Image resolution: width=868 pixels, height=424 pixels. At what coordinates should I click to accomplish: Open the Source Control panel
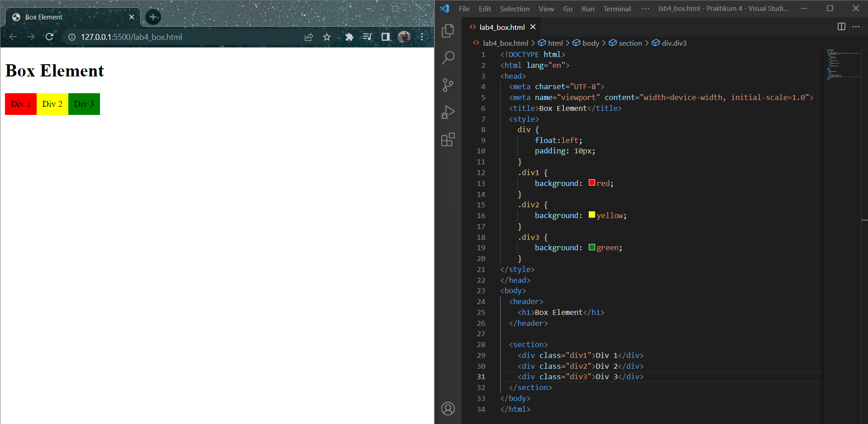pyautogui.click(x=448, y=85)
